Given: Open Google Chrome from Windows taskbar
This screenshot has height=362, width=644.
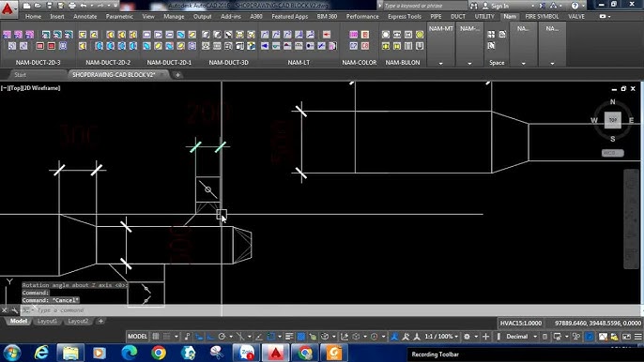Looking at the screenshot, I should pos(158,353).
